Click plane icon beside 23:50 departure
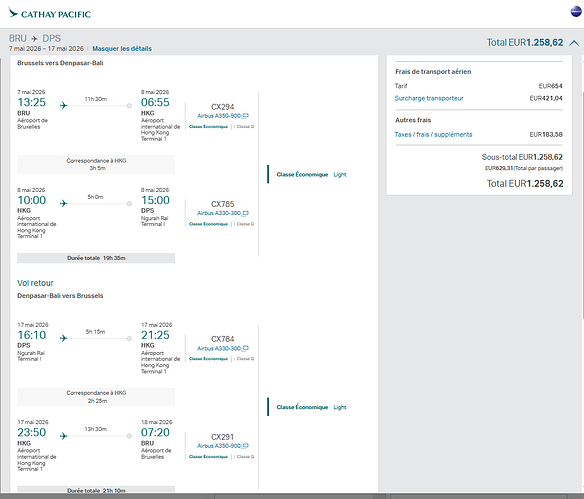The width and height of the screenshot is (584, 499). pyautogui.click(x=64, y=436)
